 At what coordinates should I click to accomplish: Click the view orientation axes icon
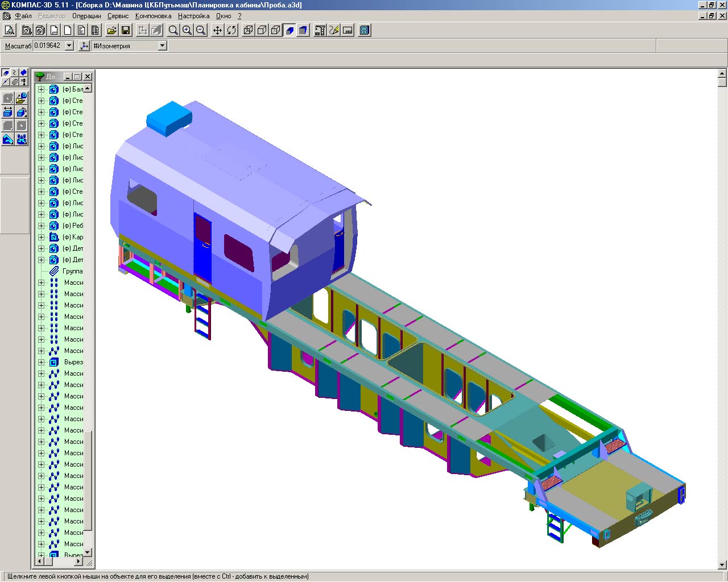click(84, 46)
